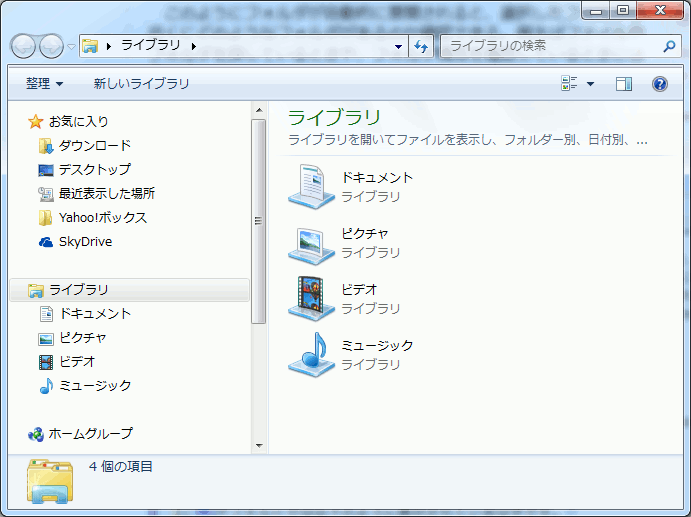Expand the address bar history dropdown
Screen dimensions: 691x517
point(398,46)
